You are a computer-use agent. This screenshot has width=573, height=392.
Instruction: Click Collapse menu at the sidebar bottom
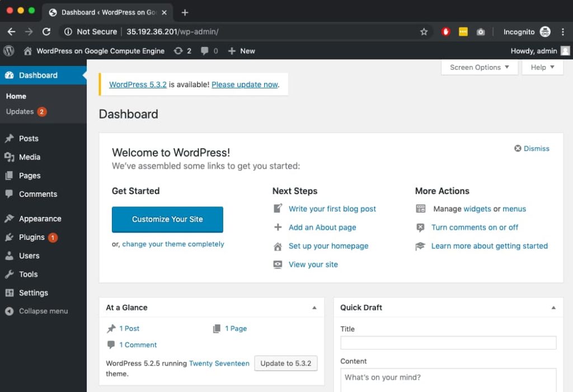[x=43, y=311]
